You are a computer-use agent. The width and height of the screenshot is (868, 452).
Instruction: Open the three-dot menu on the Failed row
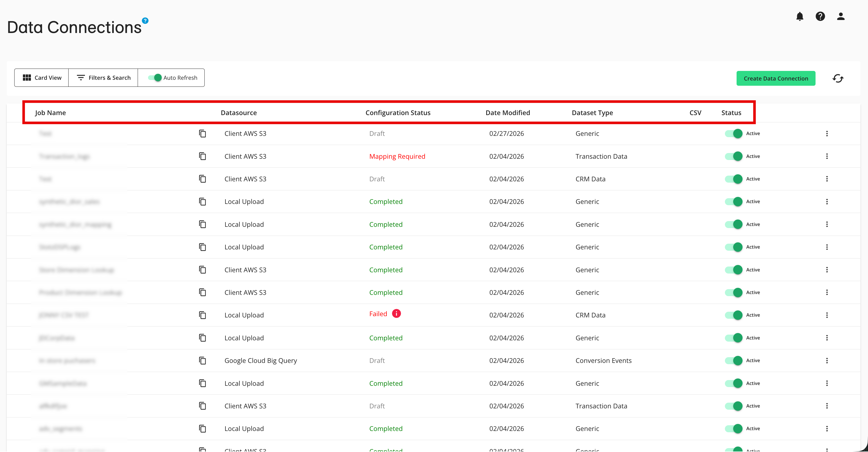pos(827,315)
